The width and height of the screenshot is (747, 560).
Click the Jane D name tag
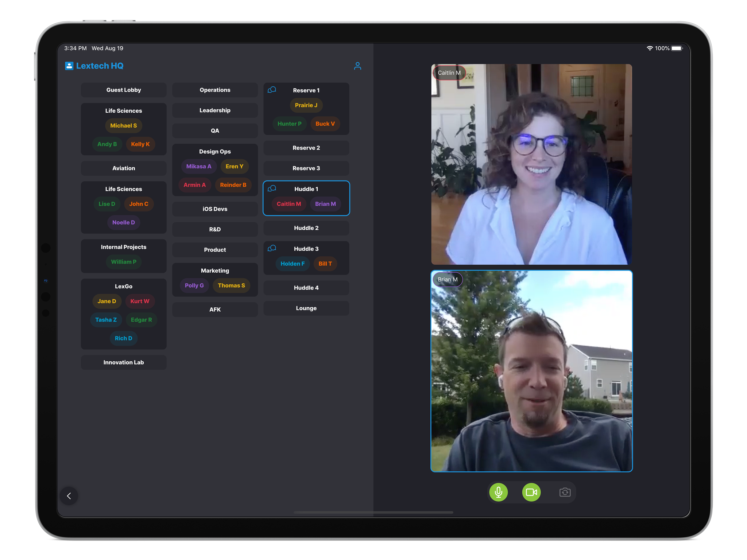click(x=107, y=302)
